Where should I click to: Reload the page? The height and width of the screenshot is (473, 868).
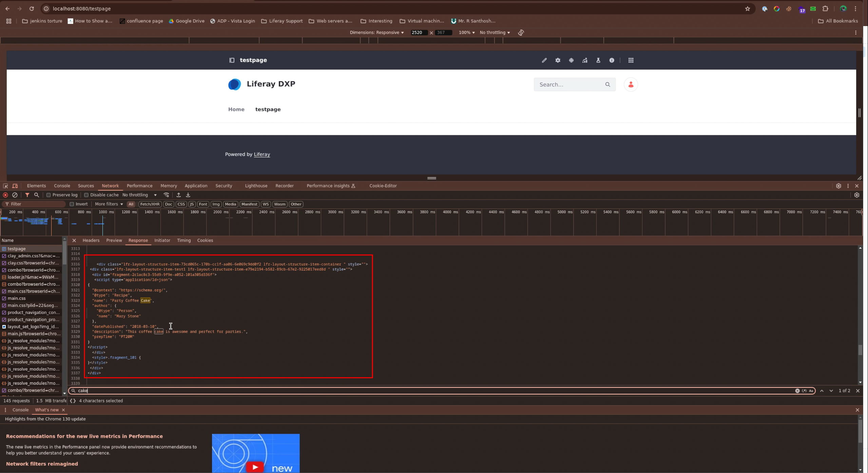coord(32,9)
